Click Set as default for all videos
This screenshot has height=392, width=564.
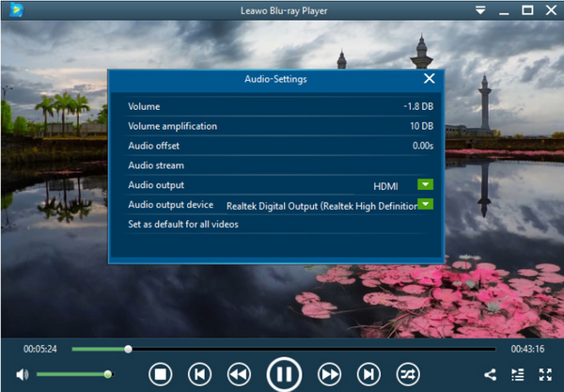click(x=183, y=225)
